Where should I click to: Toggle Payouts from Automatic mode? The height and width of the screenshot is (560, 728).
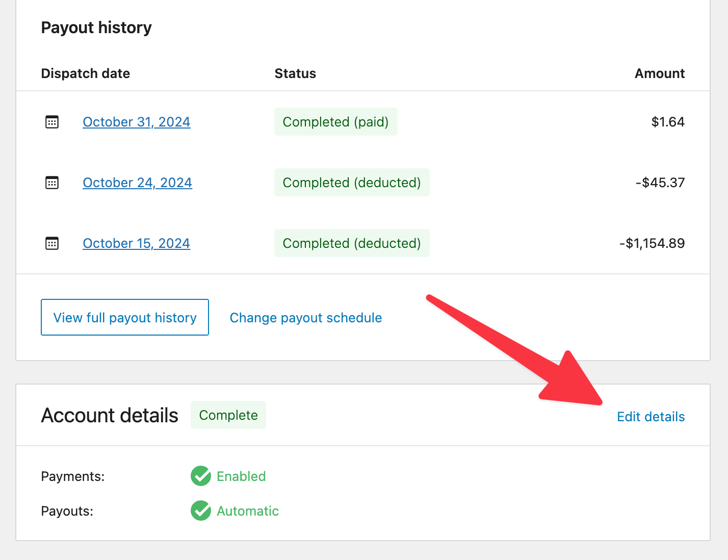coord(248,511)
